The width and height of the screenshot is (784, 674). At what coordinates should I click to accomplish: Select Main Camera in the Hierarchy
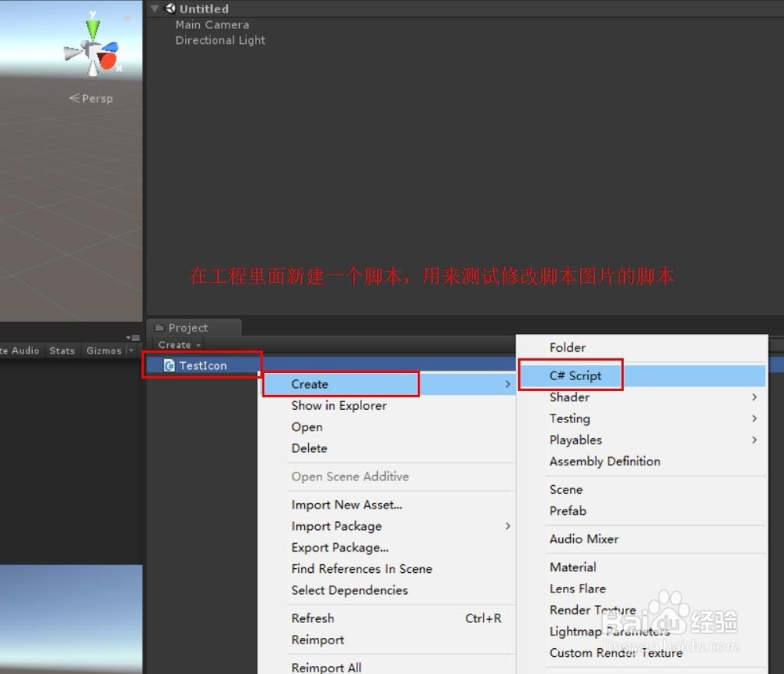(x=212, y=24)
